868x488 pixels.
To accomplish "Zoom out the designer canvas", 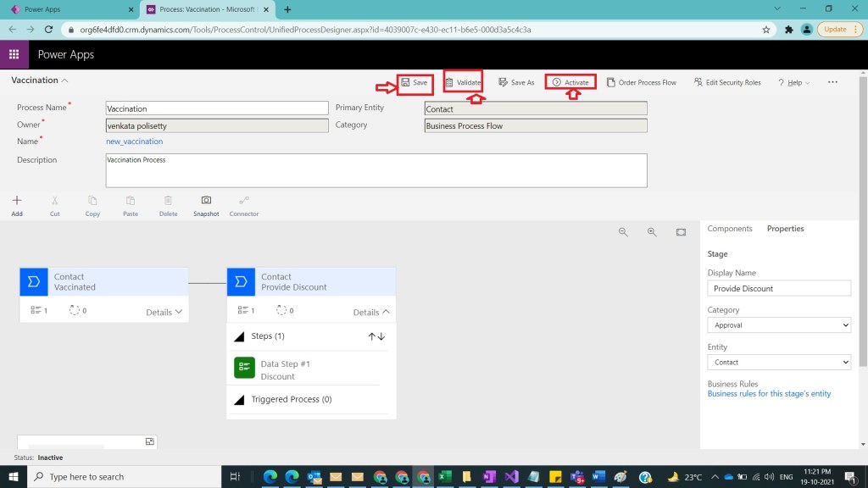I will [x=623, y=232].
